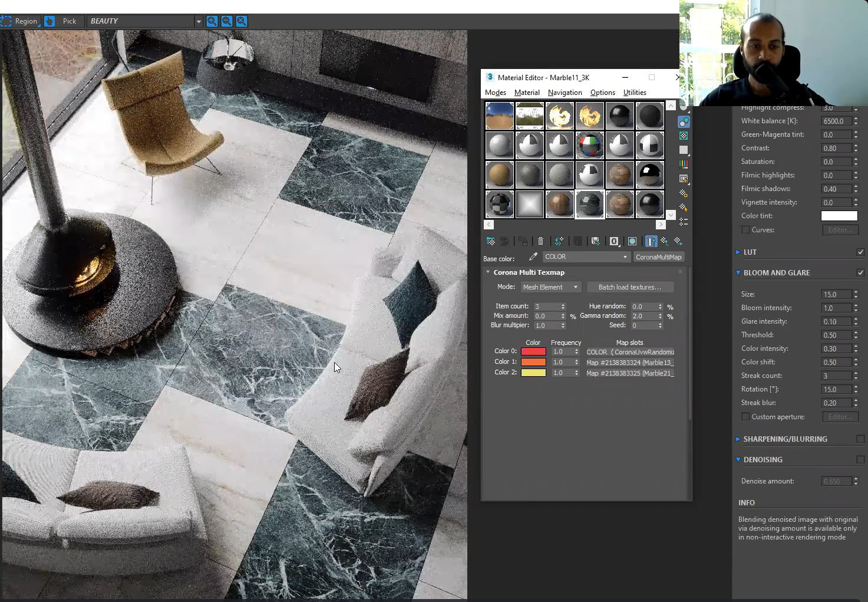
Task: Enable the Sharpening/Blurring checkbox
Action: (860, 439)
